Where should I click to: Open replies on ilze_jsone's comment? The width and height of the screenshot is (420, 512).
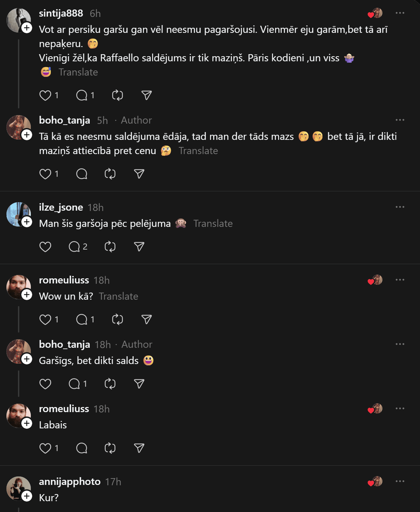point(75,247)
